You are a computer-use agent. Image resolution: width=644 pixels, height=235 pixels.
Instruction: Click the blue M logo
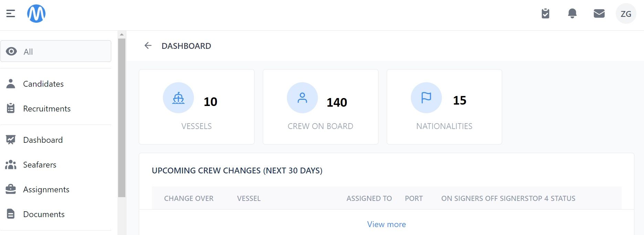tap(36, 13)
